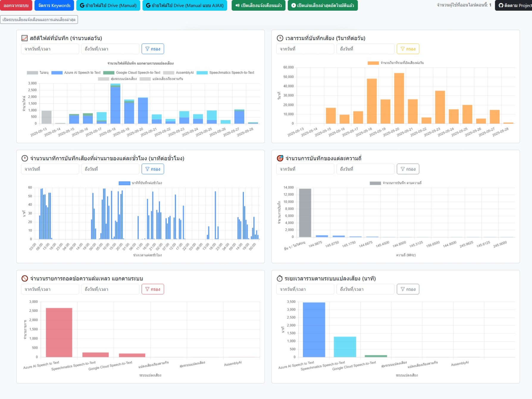Click the Google icon on ย้ายไฟล์ไป Drive (Manual)
This screenshot has height=399, width=532.
tap(82, 5)
